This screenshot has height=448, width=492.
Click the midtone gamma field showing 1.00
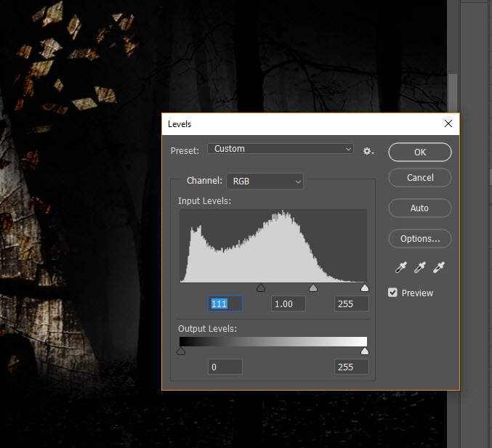(x=289, y=304)
